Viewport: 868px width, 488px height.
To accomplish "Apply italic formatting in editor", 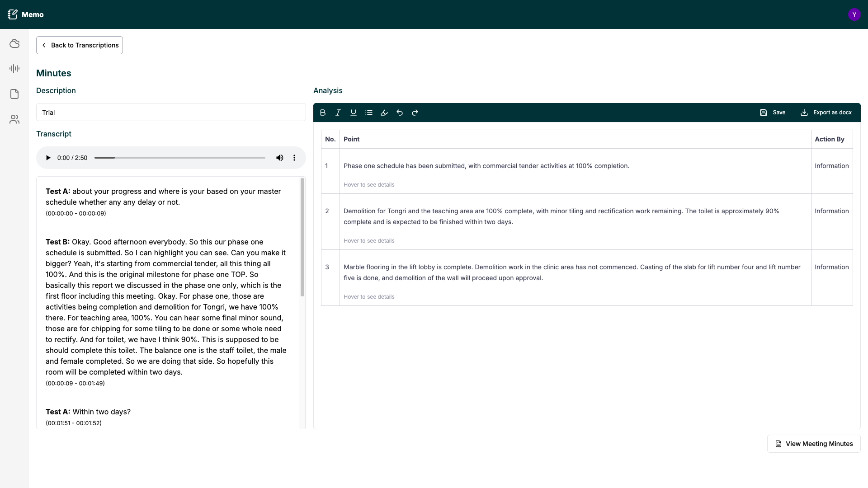I will [338, 113].
